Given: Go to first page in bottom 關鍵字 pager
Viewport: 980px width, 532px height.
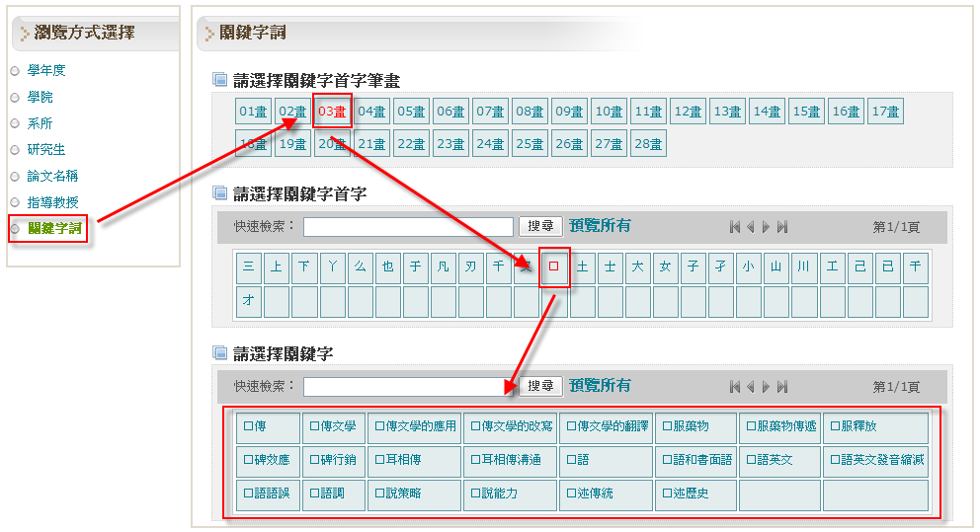Looking at the screenshot, I should point(735,387).
